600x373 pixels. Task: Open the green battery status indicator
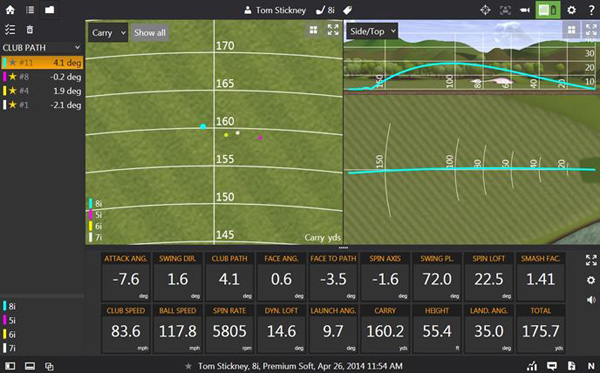coord(548,10)
